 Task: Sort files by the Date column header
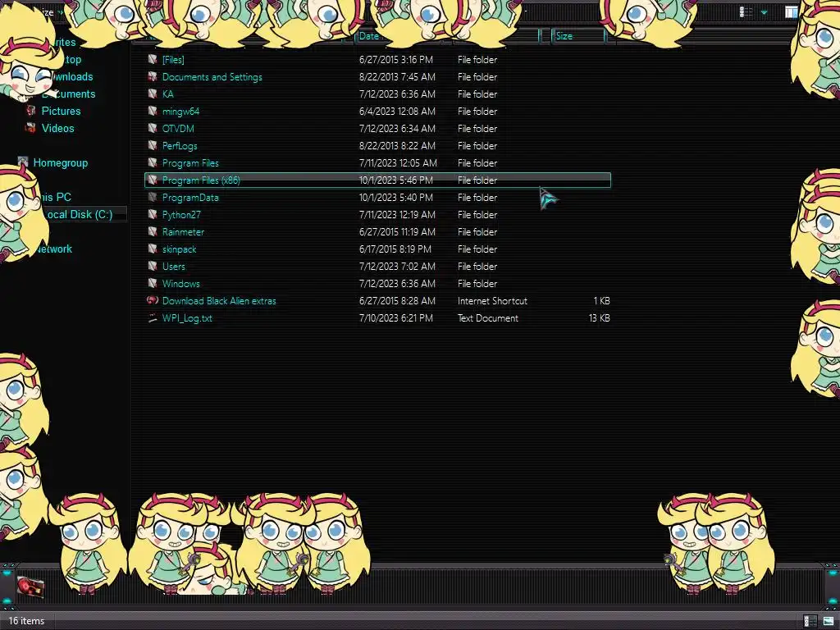coord(369,36)
